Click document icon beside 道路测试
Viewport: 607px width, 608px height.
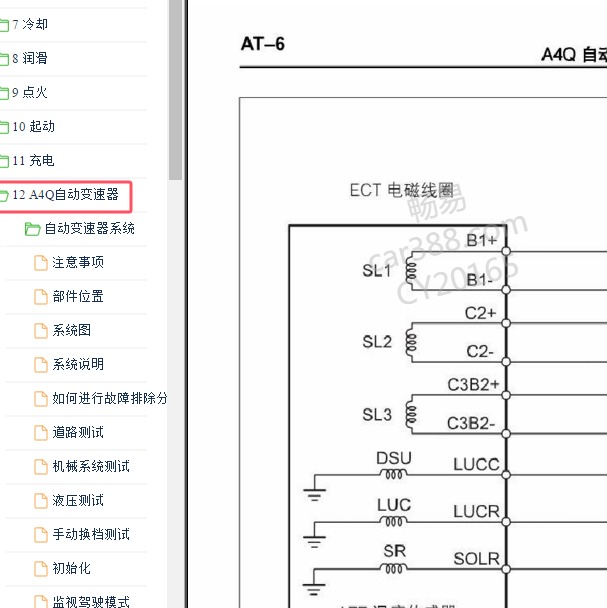(41, 433)
